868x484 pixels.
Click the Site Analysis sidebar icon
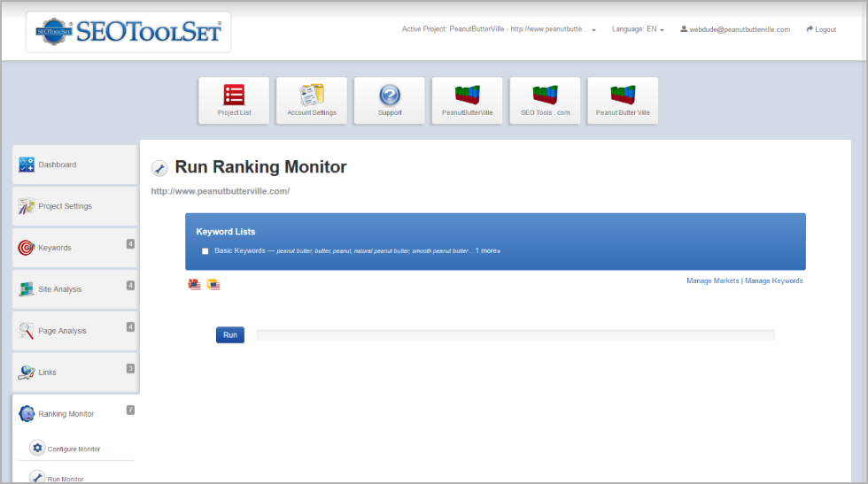(27, 288)
